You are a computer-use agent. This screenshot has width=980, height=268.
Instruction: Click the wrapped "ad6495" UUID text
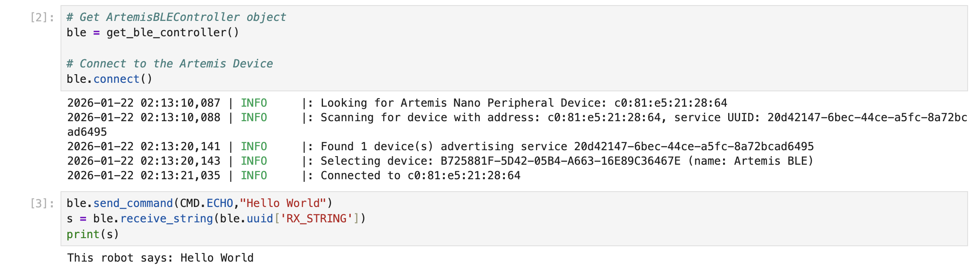87,132
